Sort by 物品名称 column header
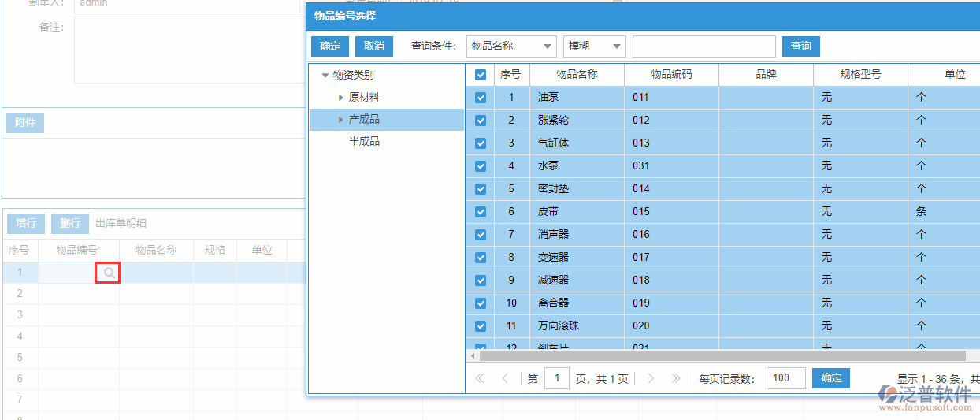This screenshot has height=420, width=980. click(577, 75)
